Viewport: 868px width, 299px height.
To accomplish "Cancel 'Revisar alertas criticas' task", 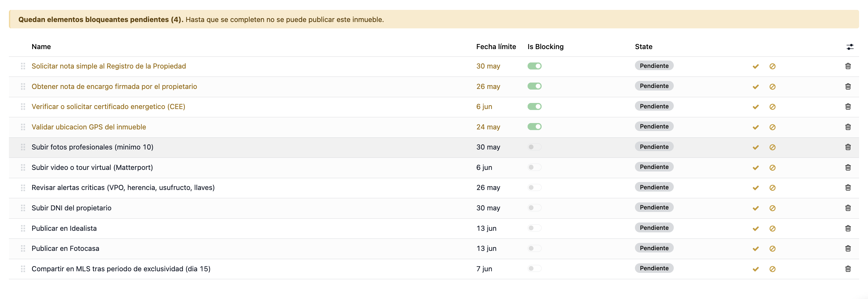I will [772, 188].
